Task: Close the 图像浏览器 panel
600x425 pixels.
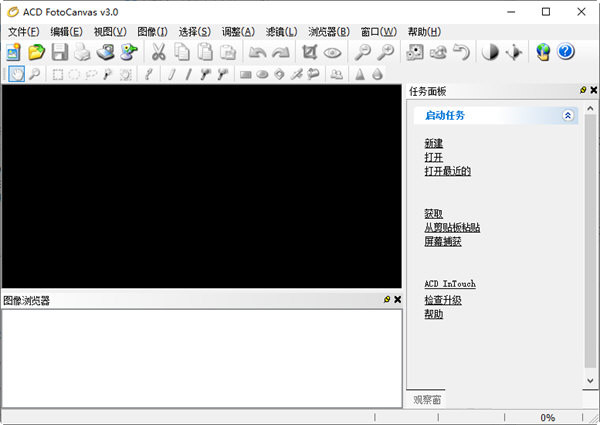Action: [398, 299]
